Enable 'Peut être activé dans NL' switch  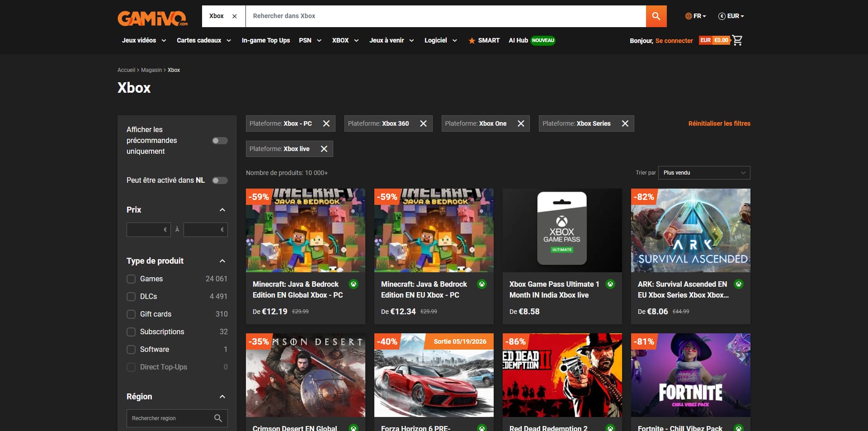(x=220, y=180)
